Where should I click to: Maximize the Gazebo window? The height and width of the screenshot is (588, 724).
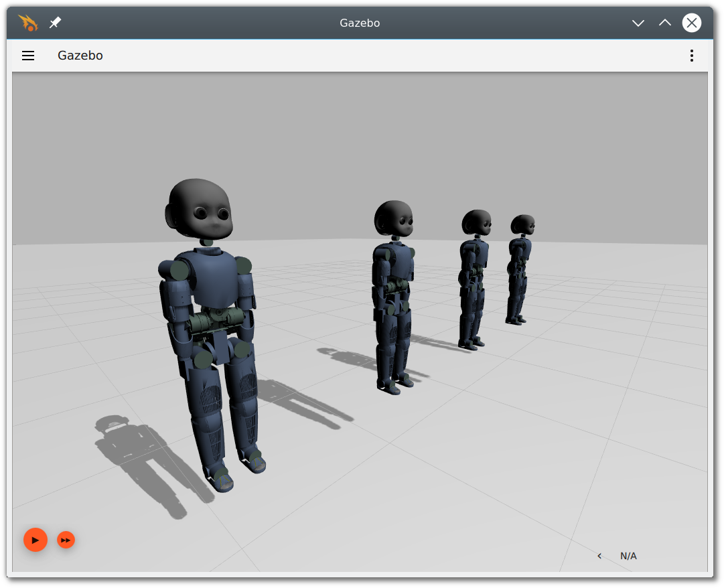pyautogui.click(x=664, y=23)
